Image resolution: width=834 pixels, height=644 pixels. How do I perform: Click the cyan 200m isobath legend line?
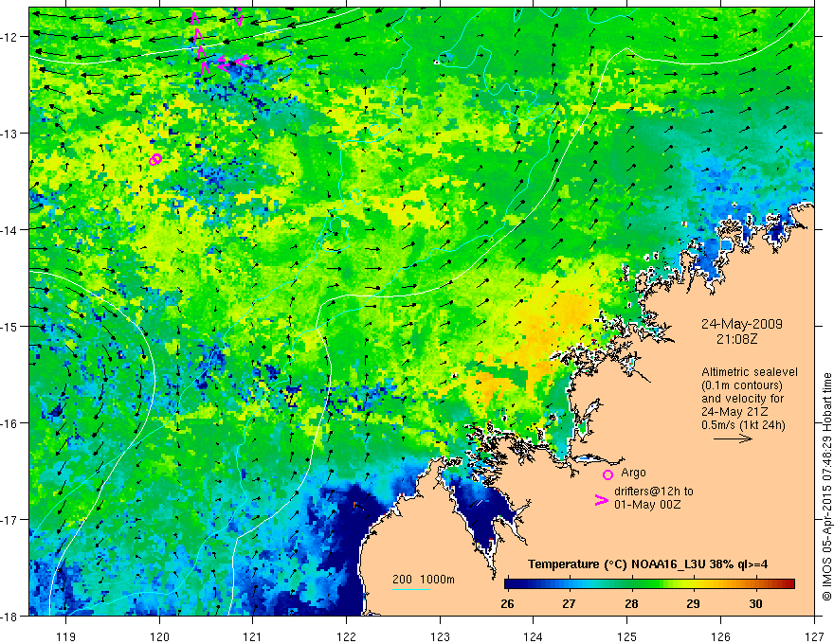point(411,589)
